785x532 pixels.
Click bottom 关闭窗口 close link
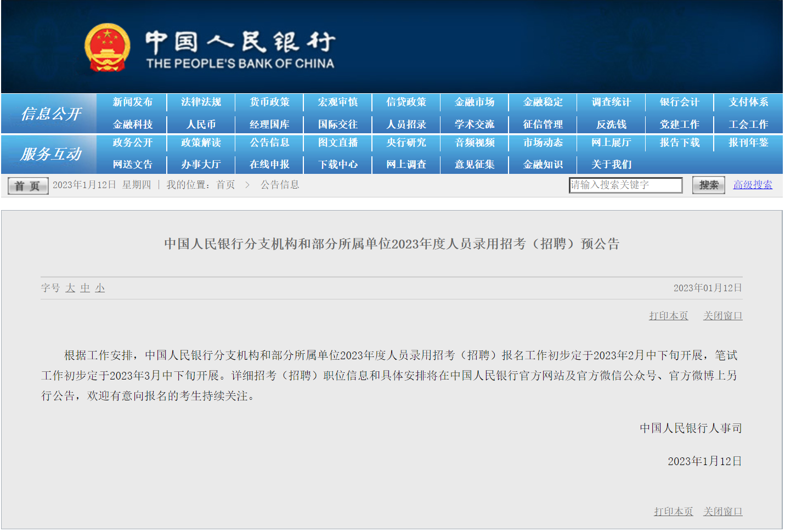[722, 512]
